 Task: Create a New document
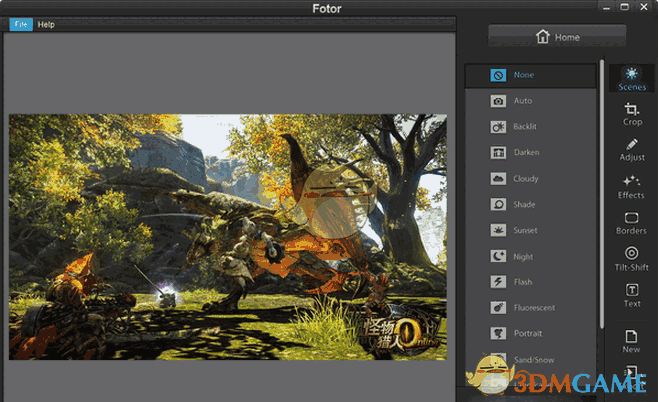pos(631,342)
